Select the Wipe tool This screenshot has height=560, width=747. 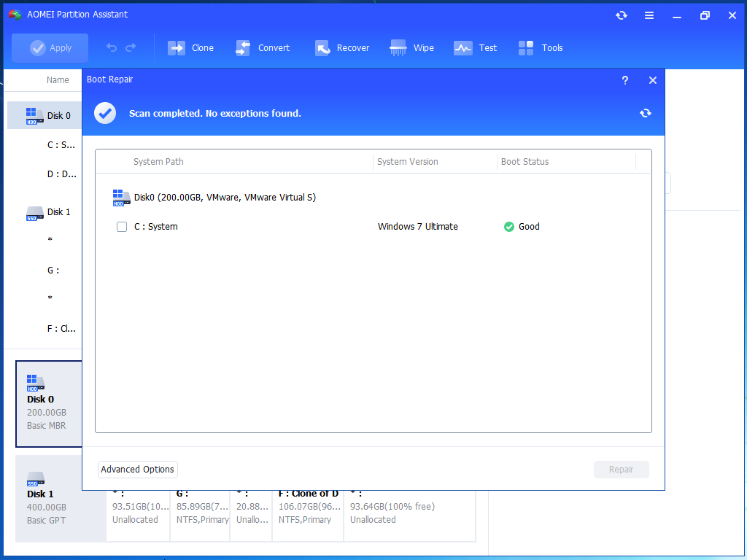[398, 48]
